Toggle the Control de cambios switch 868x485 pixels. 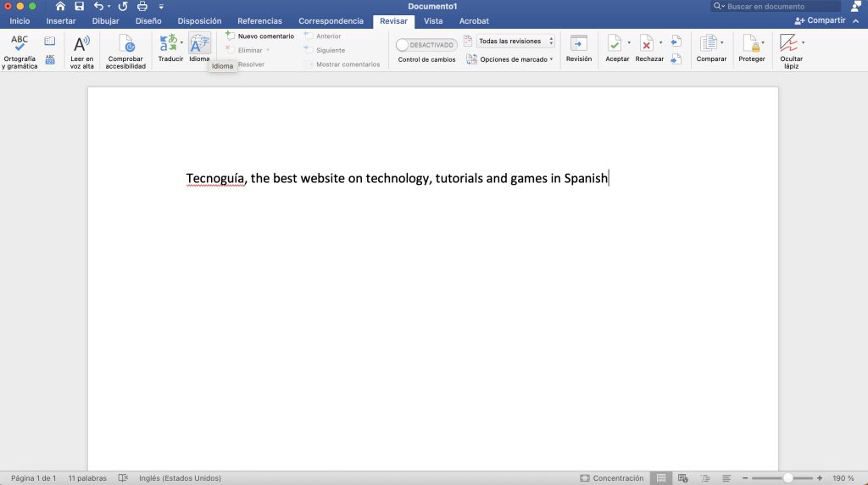coord(426,45)
